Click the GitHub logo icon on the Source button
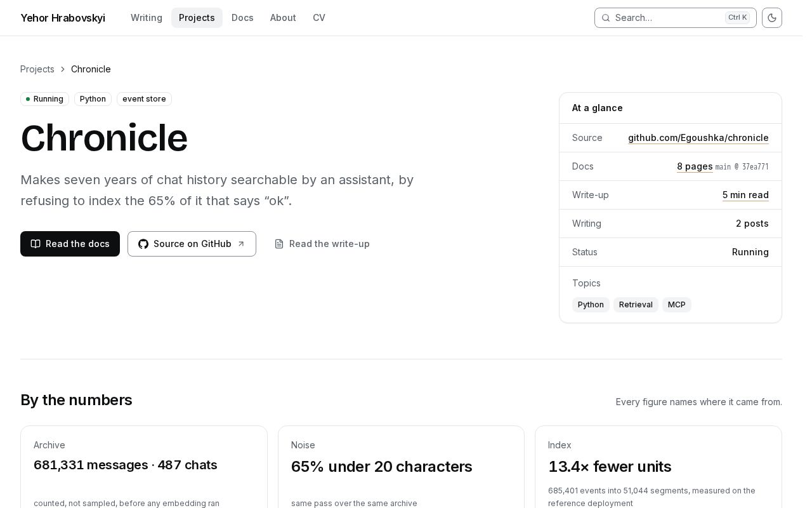The height and width of the screenshot is (508, 812). click(x=143, y=244)
